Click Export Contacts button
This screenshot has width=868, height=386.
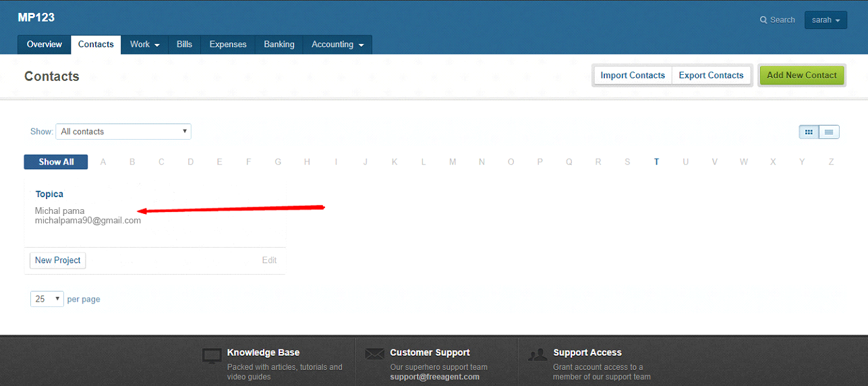(x=711, y=76)
